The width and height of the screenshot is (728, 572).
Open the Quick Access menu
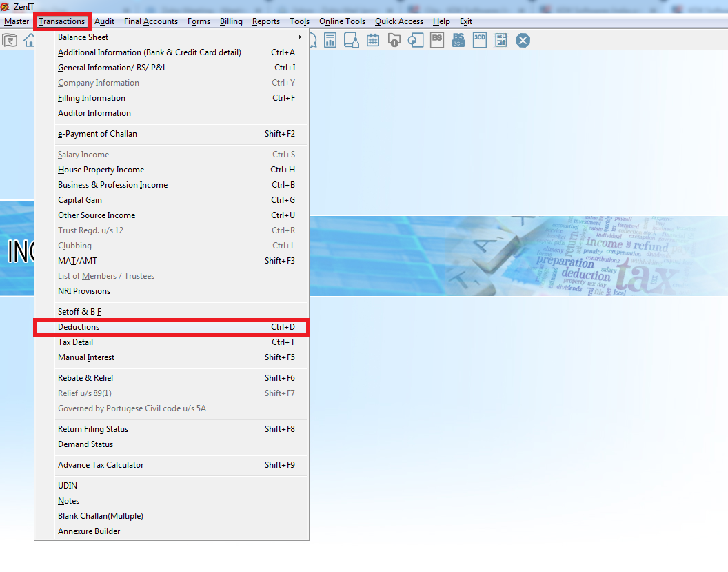tap(399, 21)
